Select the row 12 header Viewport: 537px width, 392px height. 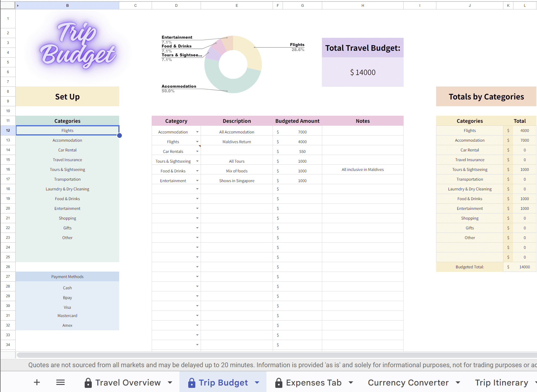point(8,130)
